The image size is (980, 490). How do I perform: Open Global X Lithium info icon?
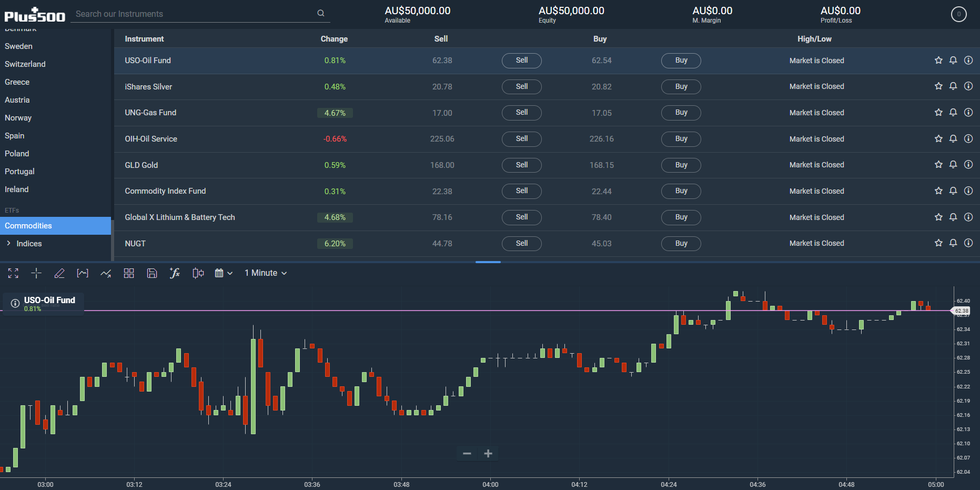tap(968, 217)
